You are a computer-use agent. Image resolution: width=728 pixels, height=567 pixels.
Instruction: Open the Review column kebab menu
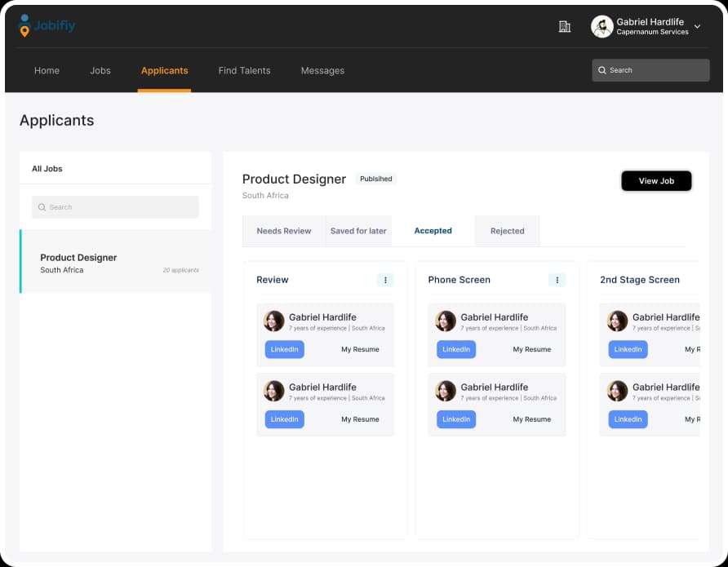385,280
